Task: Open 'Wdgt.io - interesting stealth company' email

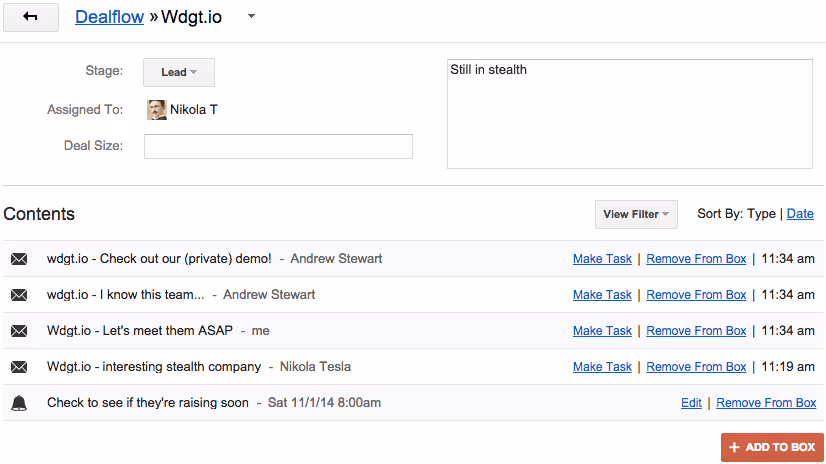Action: tap(154, 367)
